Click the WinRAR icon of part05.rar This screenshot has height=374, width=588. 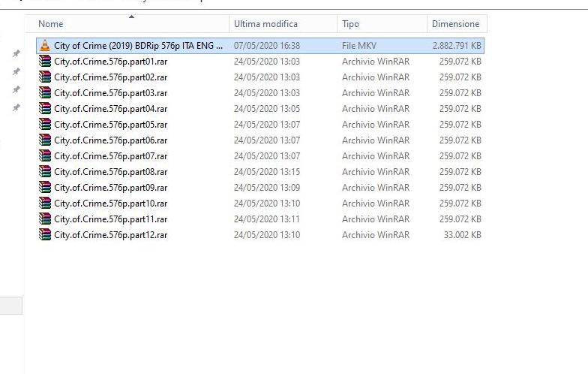pyautogui.click(x=45, y=125)
